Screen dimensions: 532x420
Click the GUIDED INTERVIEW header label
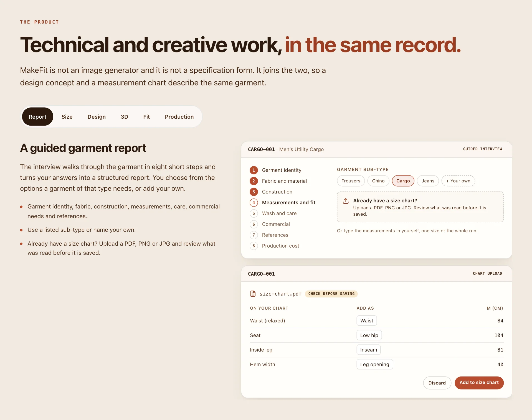[x=483, y=149]
